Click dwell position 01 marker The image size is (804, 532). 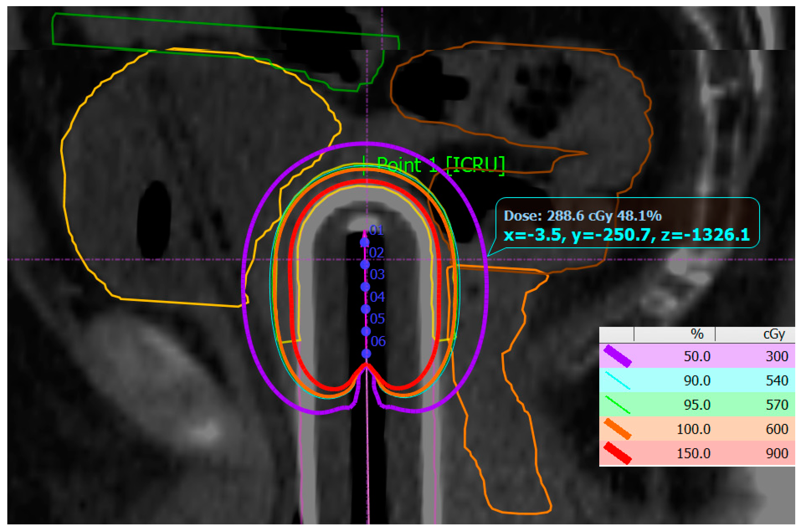[x=364, y=242]
